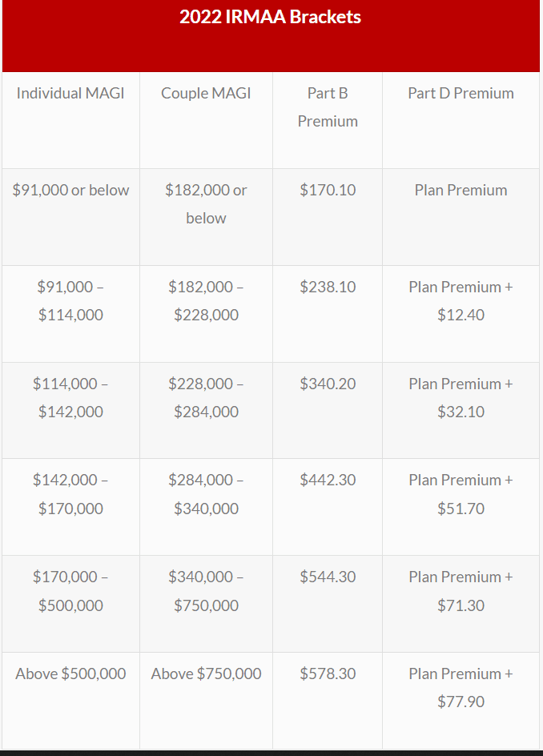Select the $170,000 – $500,000 individual bracket
Image resolution: width=543 pixels, height=756 pixels.
(x=70, y=591)
